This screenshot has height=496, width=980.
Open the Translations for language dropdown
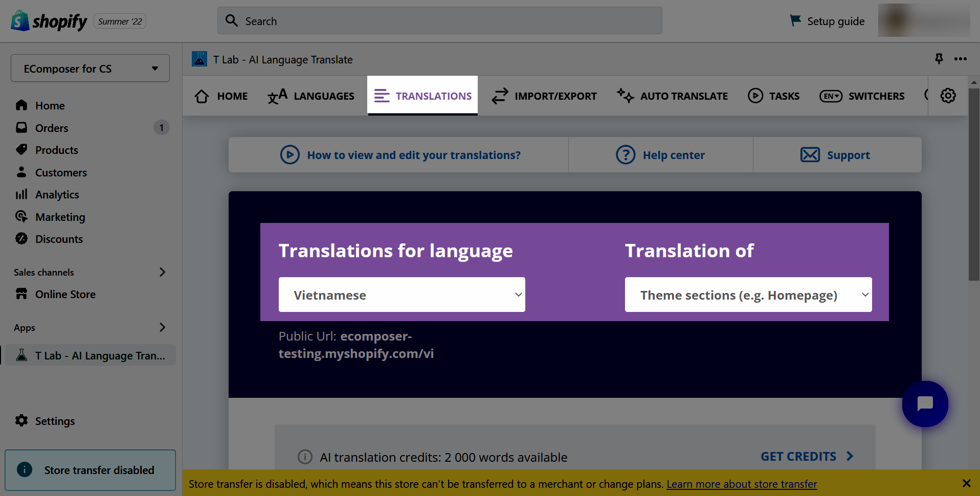point(402,295)
